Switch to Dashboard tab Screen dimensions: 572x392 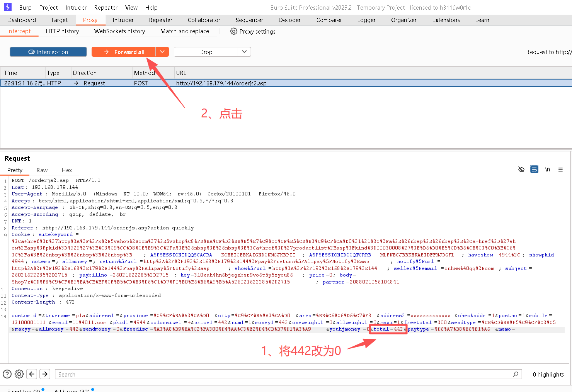click(x=22, y=20)
